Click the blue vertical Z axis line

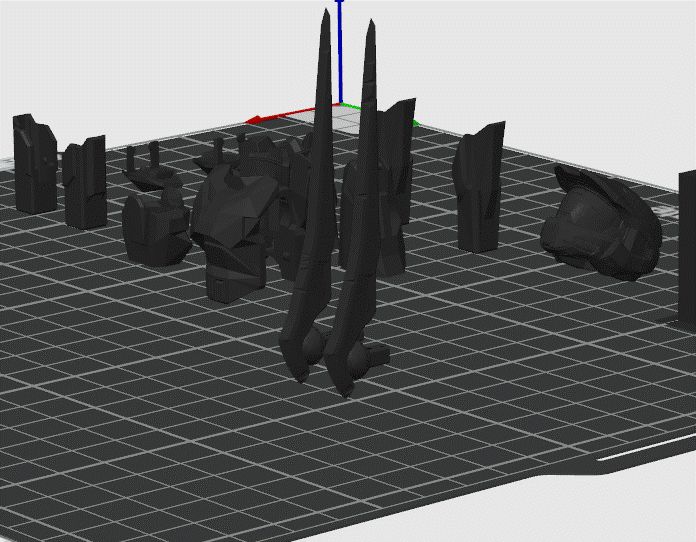point(340,53)
